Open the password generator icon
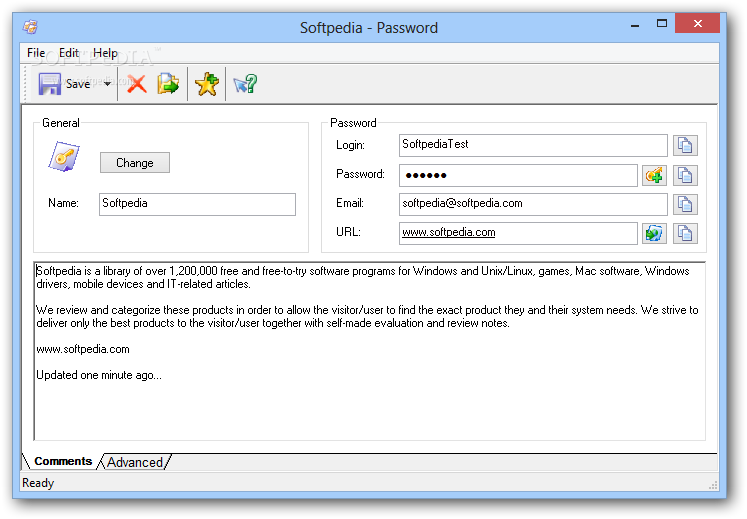Screen dimensions: 747x519 (654, 175)
